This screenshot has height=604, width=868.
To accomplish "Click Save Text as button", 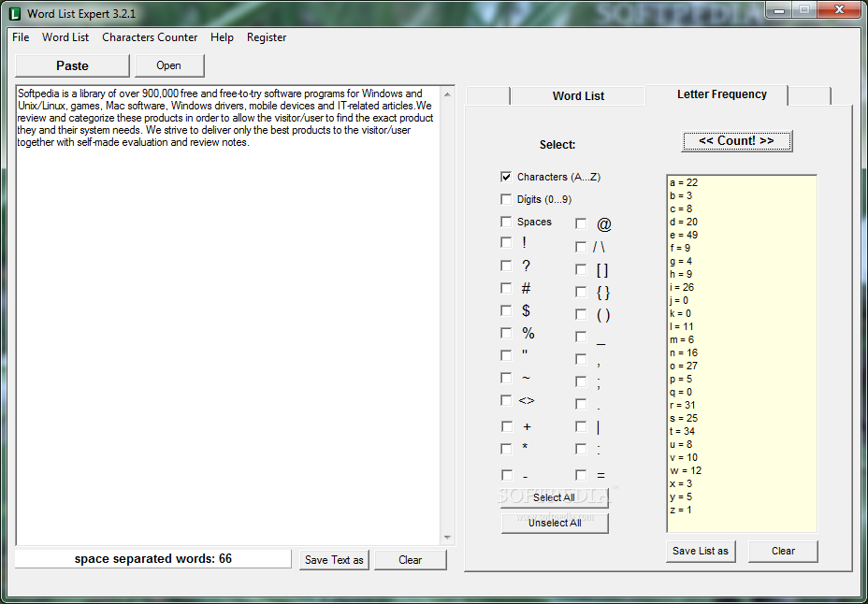I will (334, 560).
